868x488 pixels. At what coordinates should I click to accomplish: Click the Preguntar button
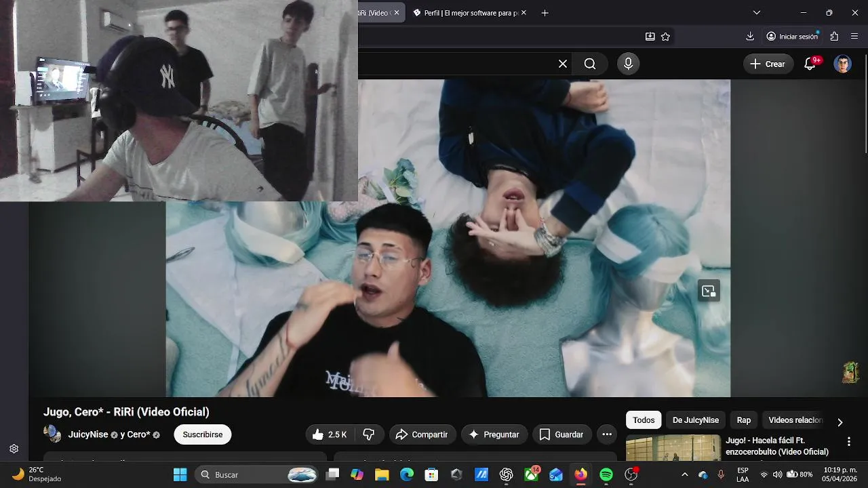tap(494, 434)
